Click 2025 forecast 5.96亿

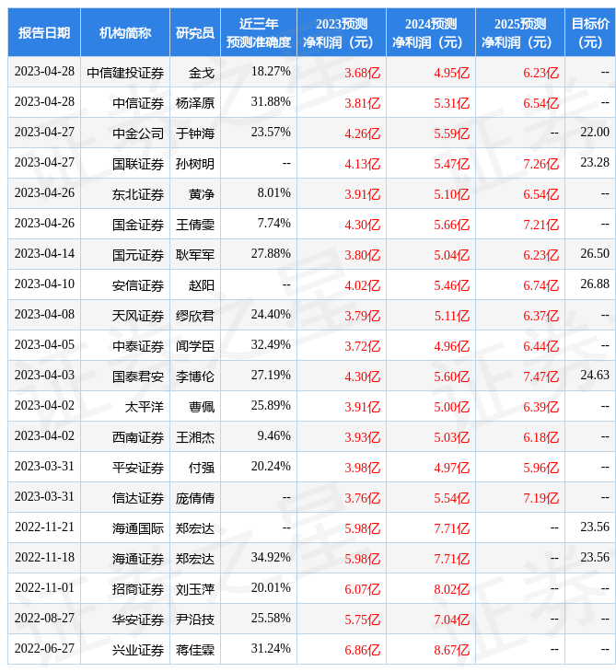(x=541, y=468)
